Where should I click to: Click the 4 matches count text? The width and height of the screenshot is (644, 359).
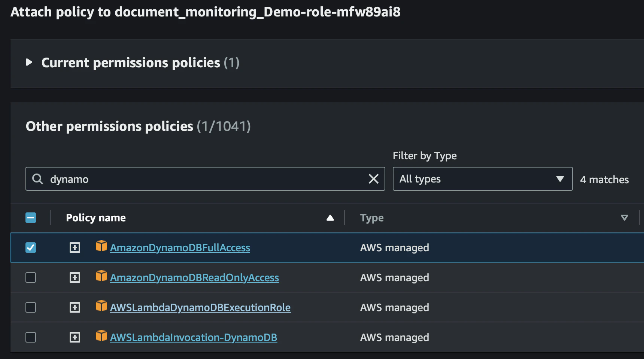tap(604, 179)
